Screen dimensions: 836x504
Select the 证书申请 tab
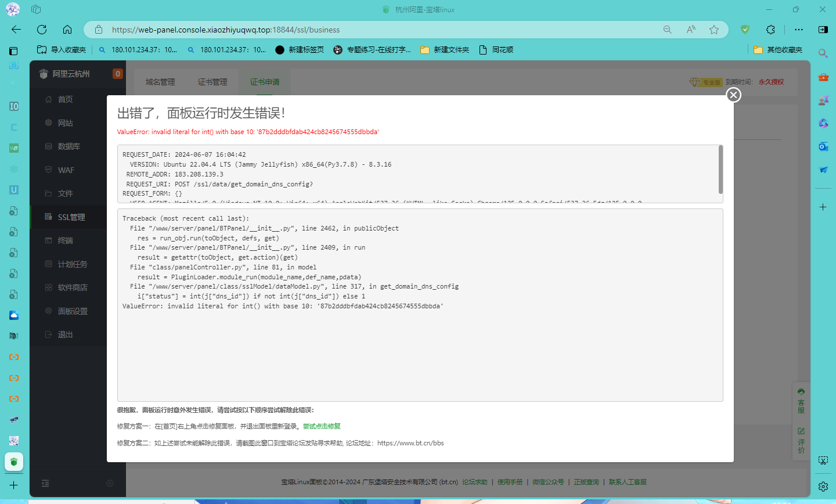[265, 82]
